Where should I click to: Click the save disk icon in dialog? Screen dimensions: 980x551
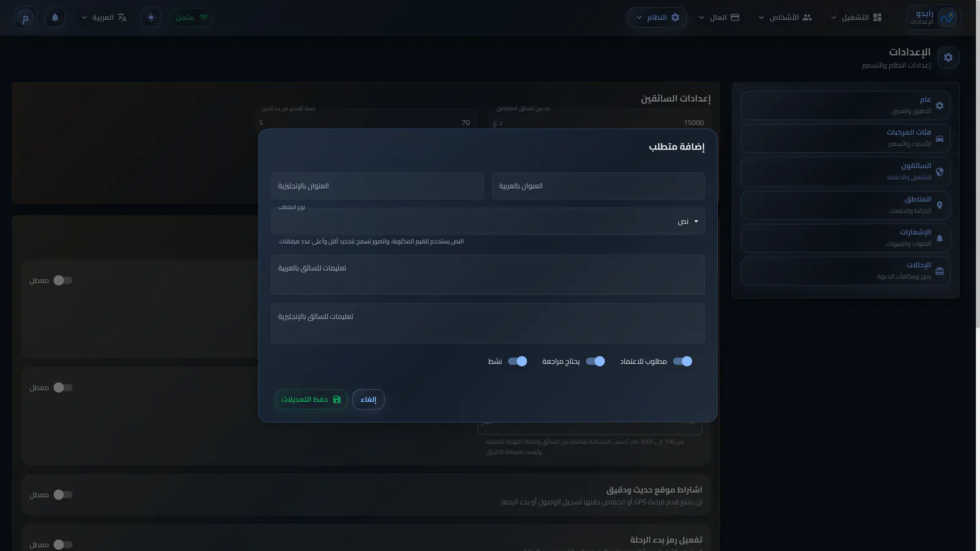336,399
